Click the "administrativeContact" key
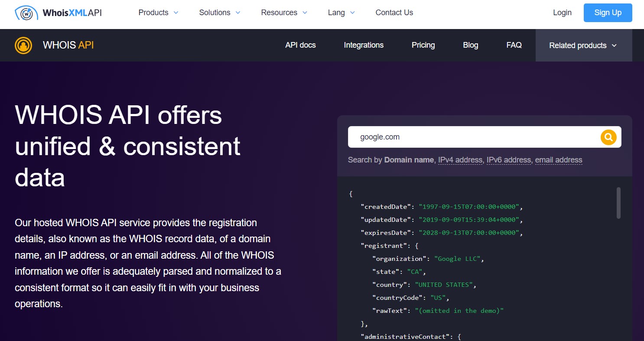This screenshot has width=644, height=341. click(406, 337)
